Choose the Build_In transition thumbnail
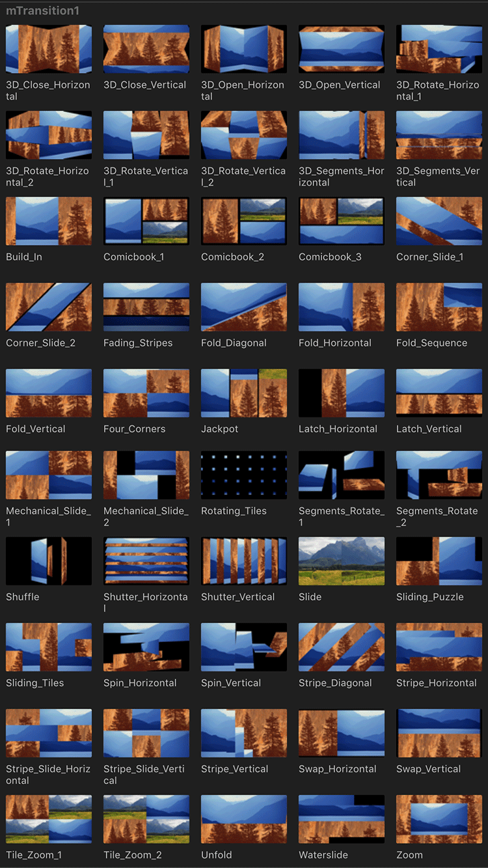Screen dimensions: 488x868 pyautogui.click(x=49, y=221)
